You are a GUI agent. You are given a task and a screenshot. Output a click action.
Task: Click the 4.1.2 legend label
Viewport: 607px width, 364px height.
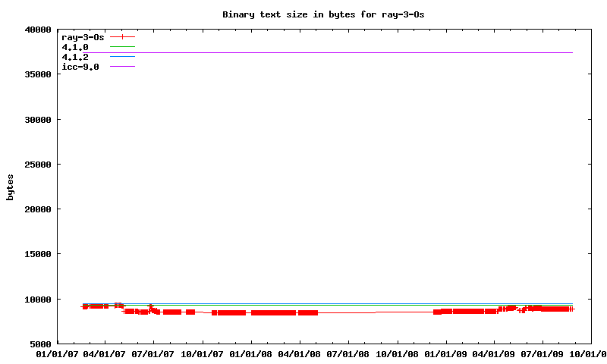(x=75, y=57)
